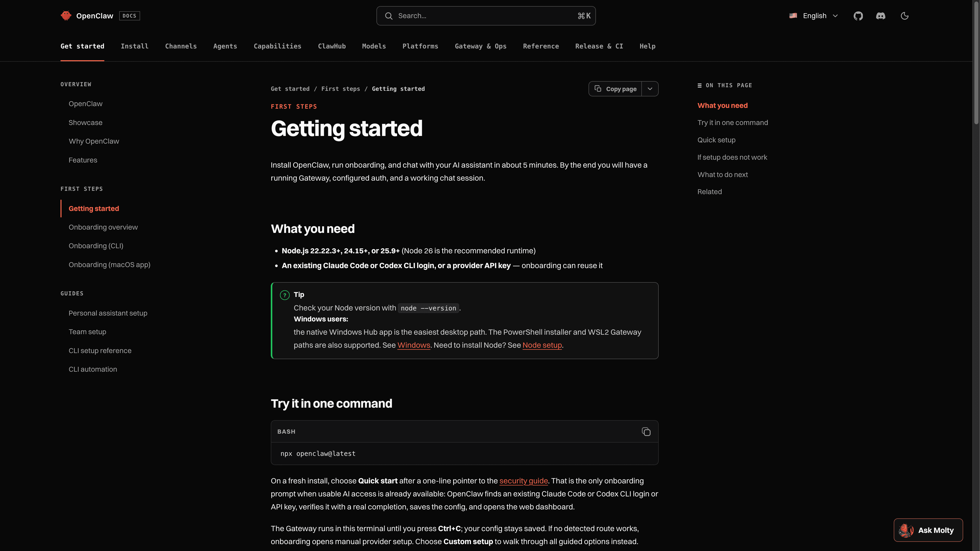This screenshot has height=551, width=980.
Task: Switch to the Channels tab
Action: coord(181,46)
